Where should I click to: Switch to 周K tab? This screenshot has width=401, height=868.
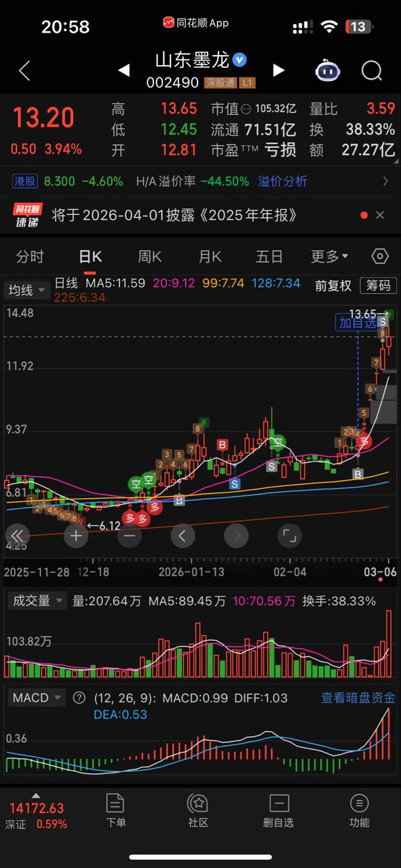tap(150, 256)
